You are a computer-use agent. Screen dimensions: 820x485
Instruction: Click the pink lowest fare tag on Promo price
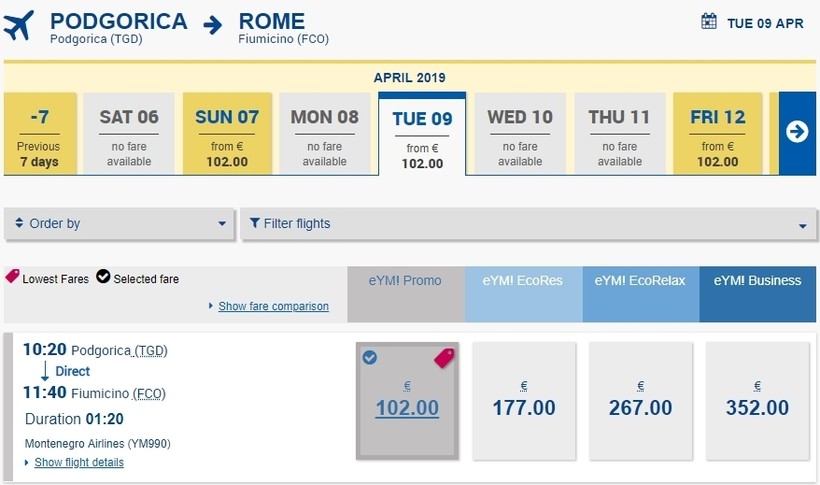tap(444, 357)
